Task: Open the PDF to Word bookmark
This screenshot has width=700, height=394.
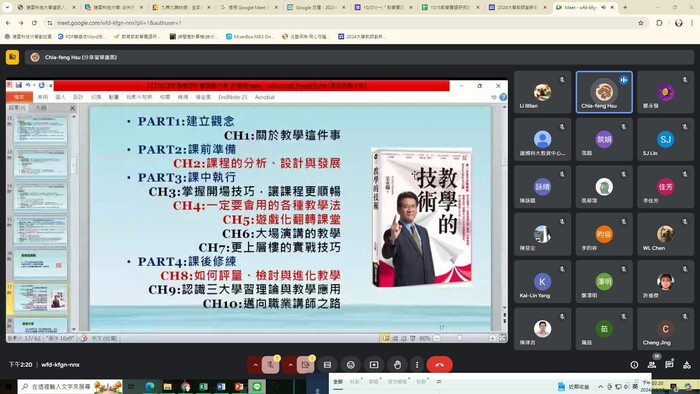Action: point(82,37)
